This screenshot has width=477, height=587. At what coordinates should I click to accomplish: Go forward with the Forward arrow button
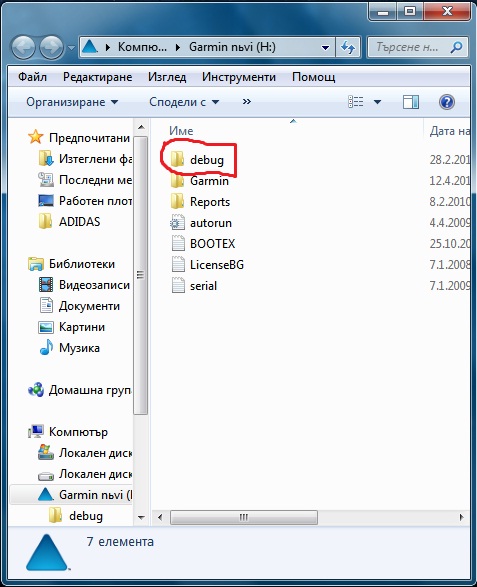click(x=51, y=48)
